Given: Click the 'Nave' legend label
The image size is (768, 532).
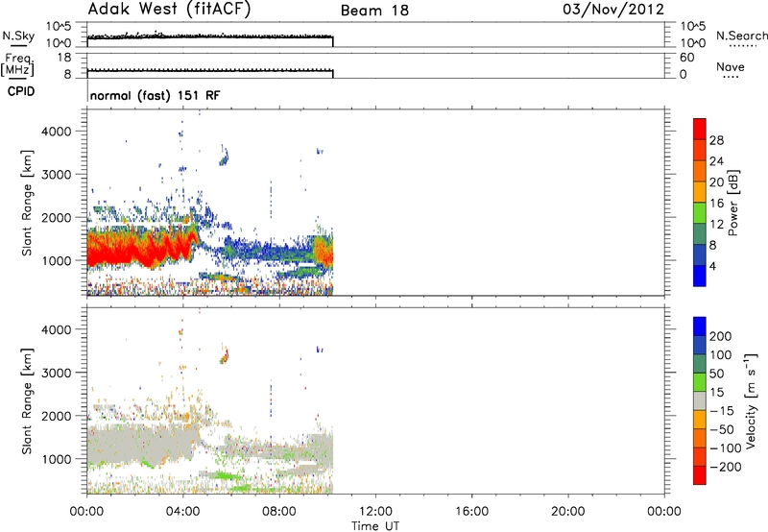Looking at the screenshot, I should [731, 66].
